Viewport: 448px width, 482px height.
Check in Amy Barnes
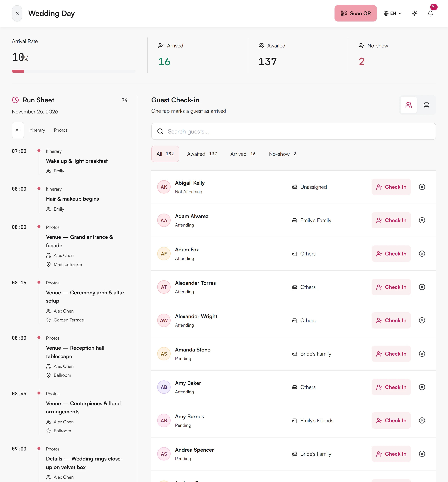click(x=391, y=420)
